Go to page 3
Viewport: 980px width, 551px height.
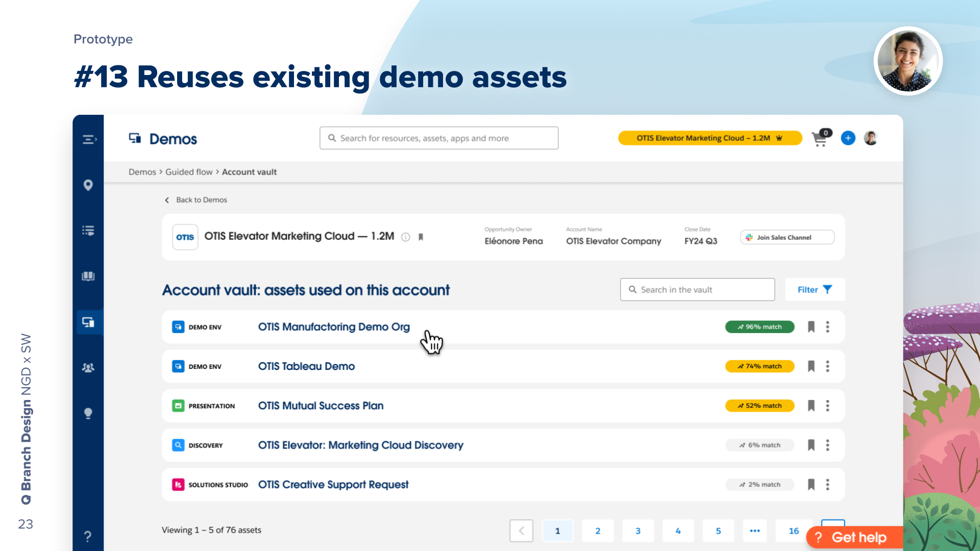pos(638,531)
